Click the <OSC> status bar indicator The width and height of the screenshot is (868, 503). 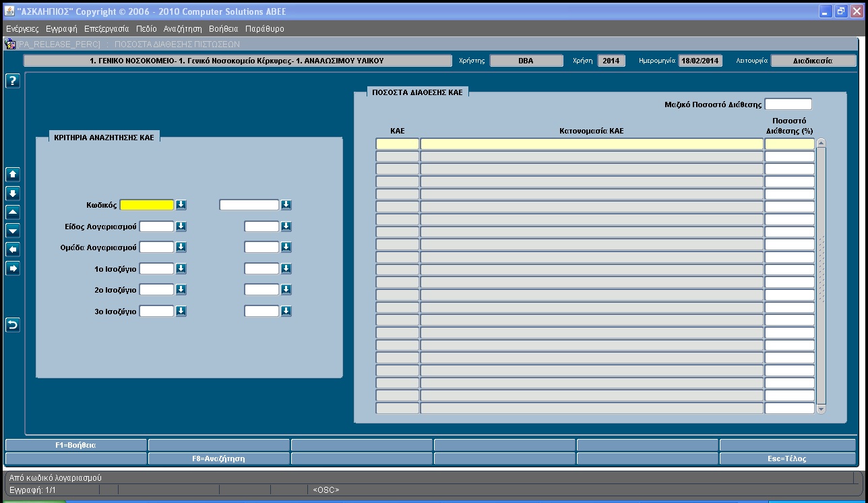coord(326,490)
